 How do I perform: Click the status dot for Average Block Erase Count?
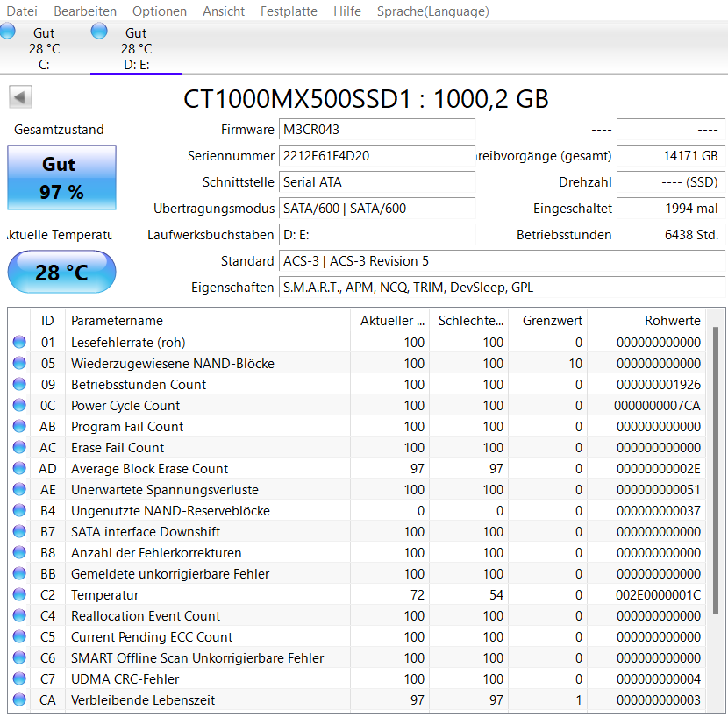[x=19, y=468]
